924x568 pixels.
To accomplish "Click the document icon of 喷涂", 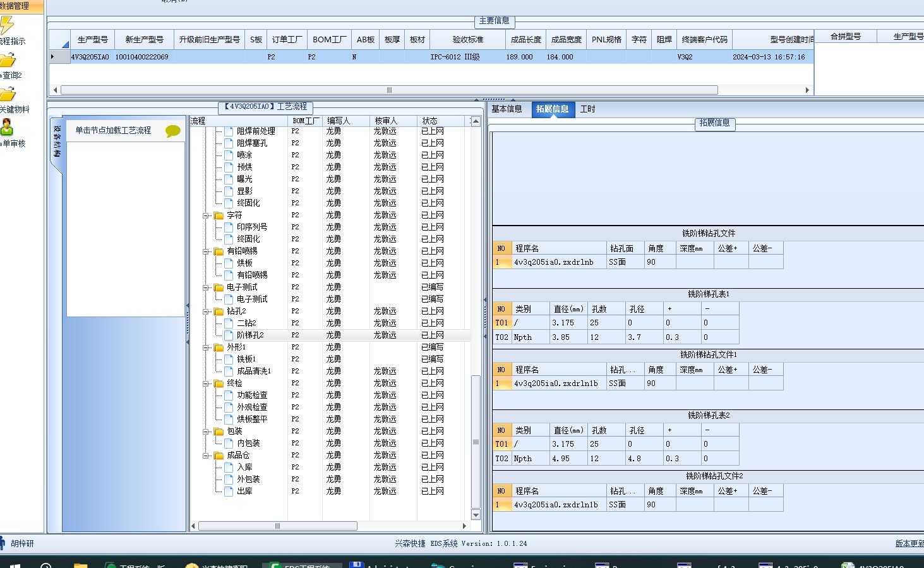I will click(x=229, y=155).
